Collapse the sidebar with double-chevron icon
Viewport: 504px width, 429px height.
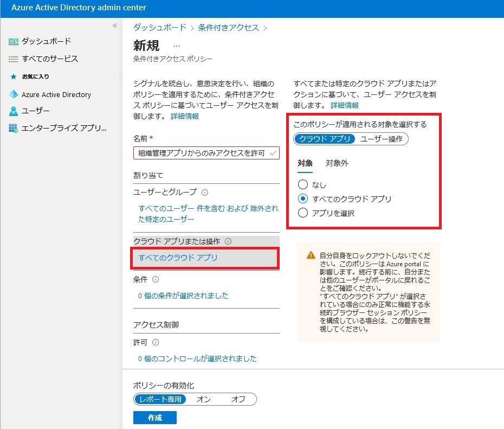tap(115, 25)
